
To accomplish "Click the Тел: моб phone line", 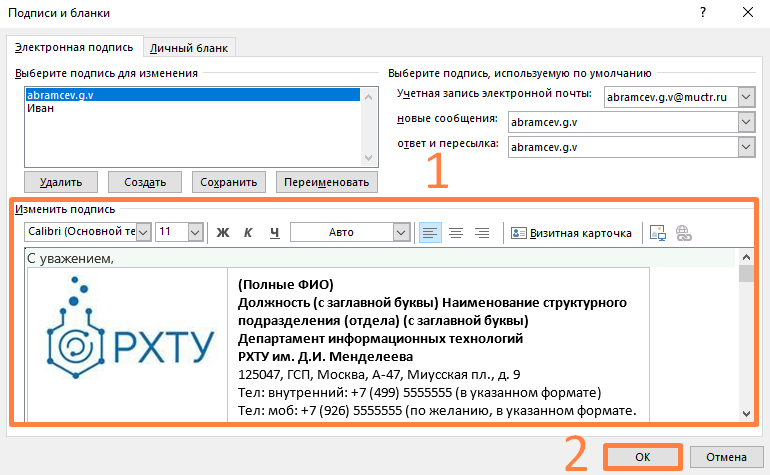I will coord(437,411).
